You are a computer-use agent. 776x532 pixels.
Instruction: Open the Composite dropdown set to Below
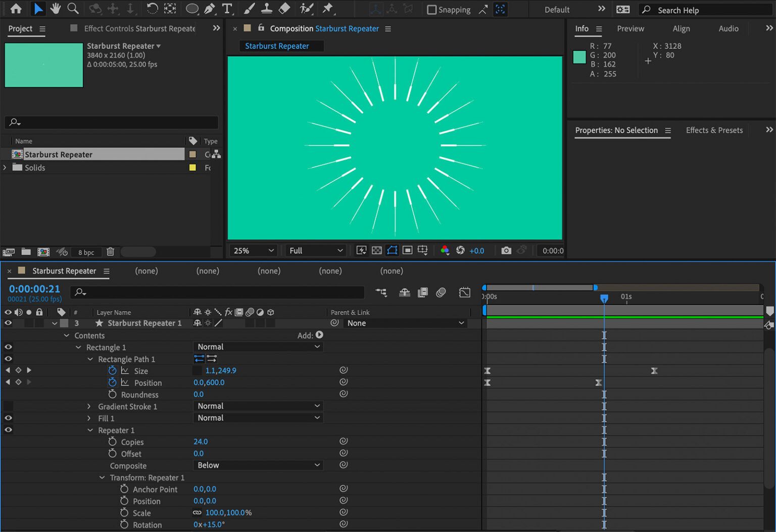258,465
